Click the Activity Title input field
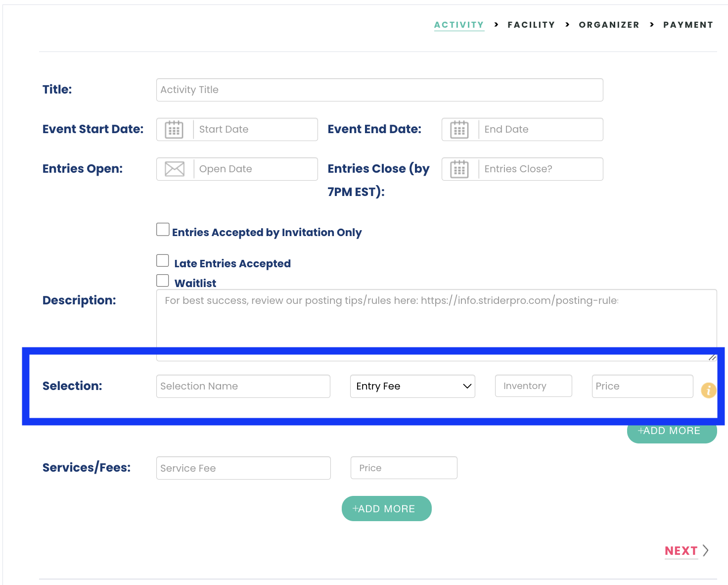The image size is (728, 585). click(379, 90)
